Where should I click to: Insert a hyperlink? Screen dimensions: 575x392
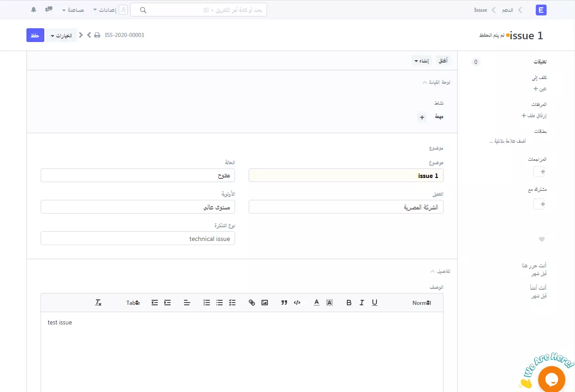pos(252,303)
